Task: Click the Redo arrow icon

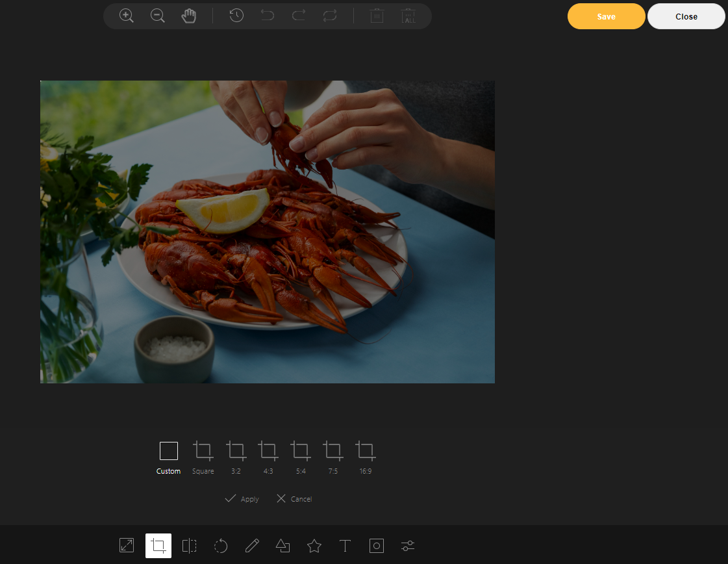Action: pyautogui.click(x=299, y=16)
